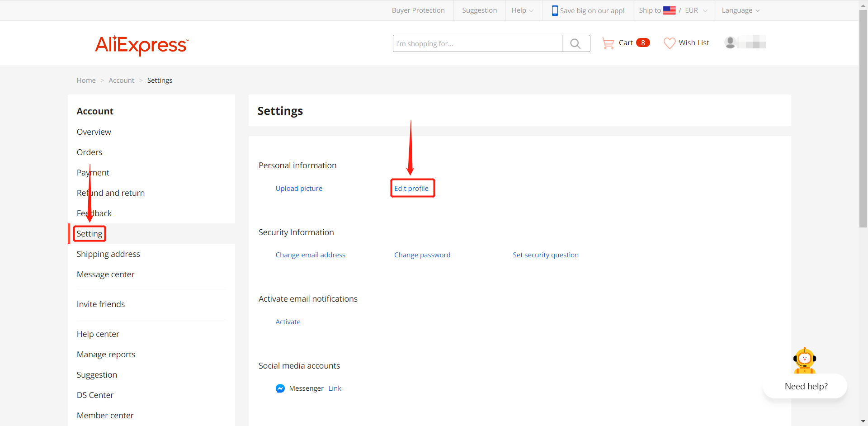Click the search input field
This screenshot has height=426, width=868.
click(x=477, y=43)
